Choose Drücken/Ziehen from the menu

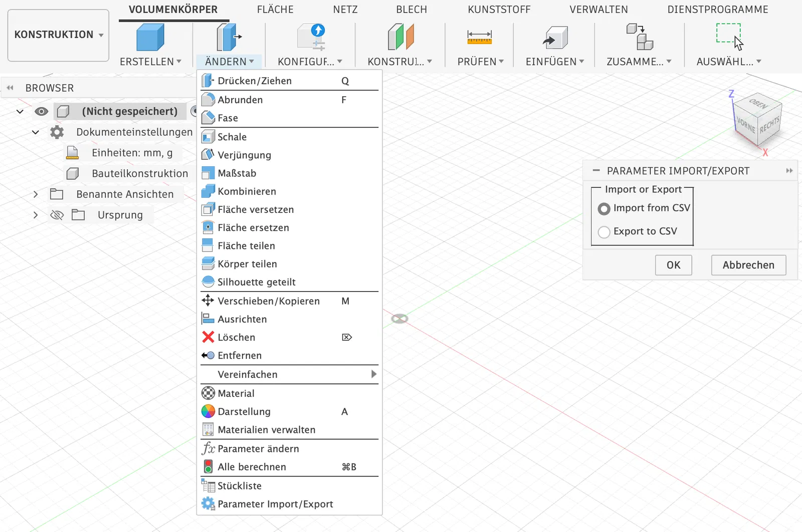289,81
